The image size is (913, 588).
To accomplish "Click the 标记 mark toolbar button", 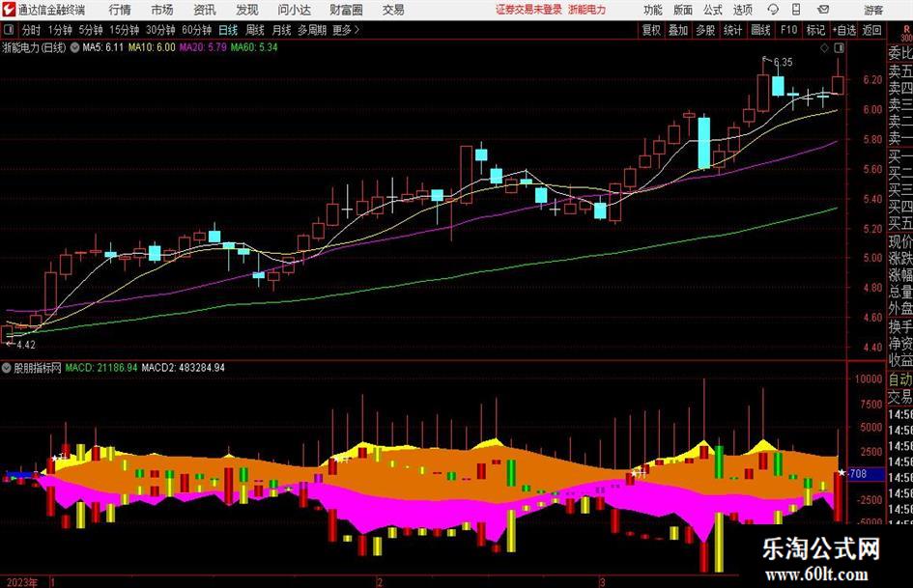I will coord(815,30).
